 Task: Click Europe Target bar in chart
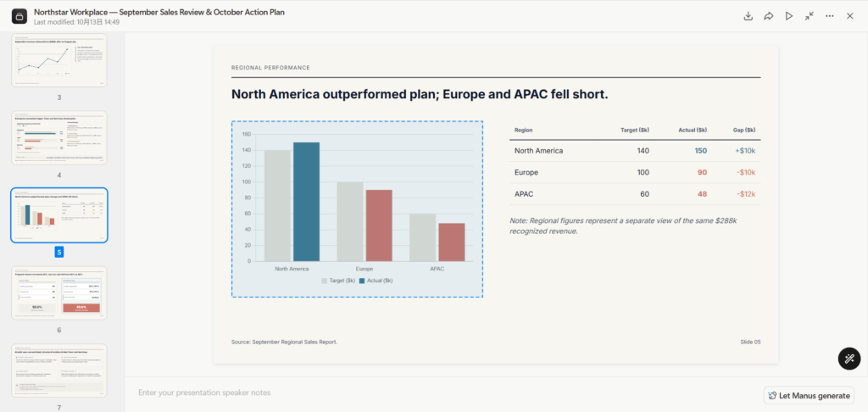(x=350, y=221)
